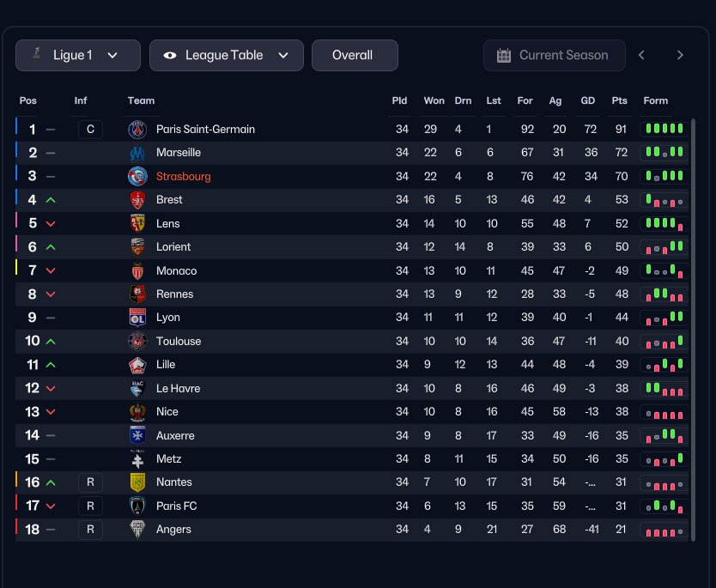The width and height of the screenshot is (716, 588).
Task: Open the Ligue 1 competition dropdown
Action: pyautogui.click(x=78, y=55)
